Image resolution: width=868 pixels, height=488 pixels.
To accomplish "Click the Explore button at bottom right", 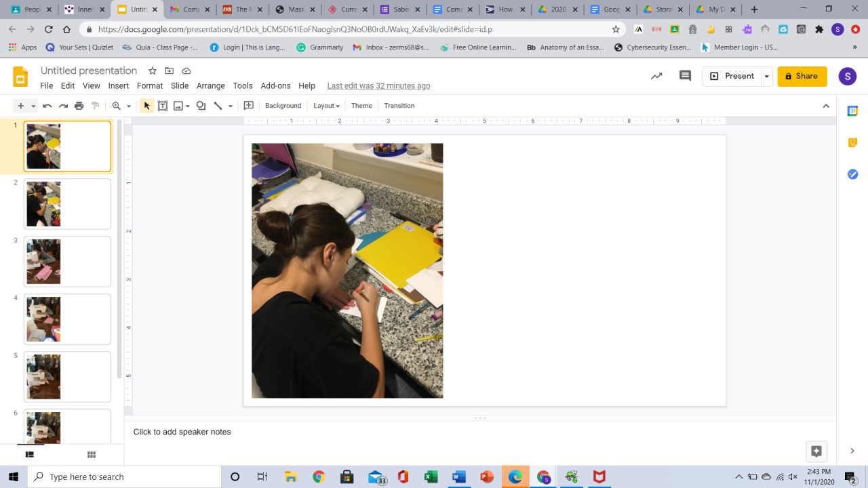I will (x=816, y=451).
